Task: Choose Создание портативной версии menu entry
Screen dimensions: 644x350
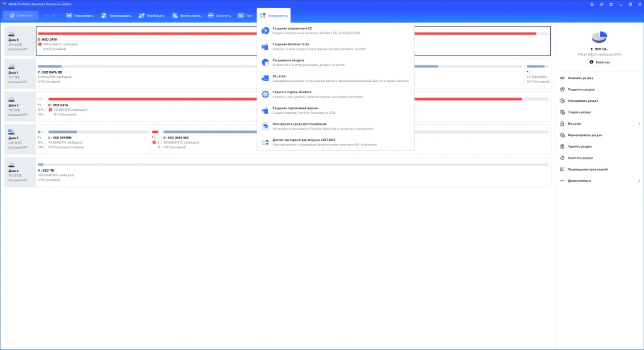Action: click(336, 110)
